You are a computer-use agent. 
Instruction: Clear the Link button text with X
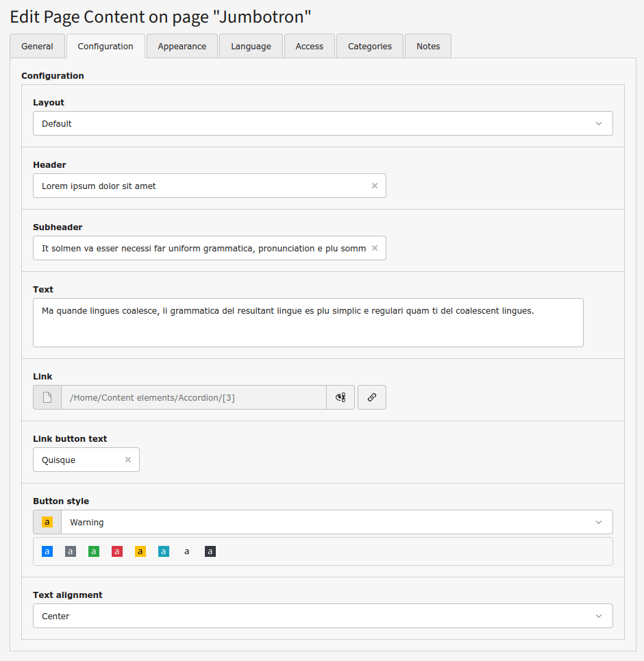tap(128, 460)
